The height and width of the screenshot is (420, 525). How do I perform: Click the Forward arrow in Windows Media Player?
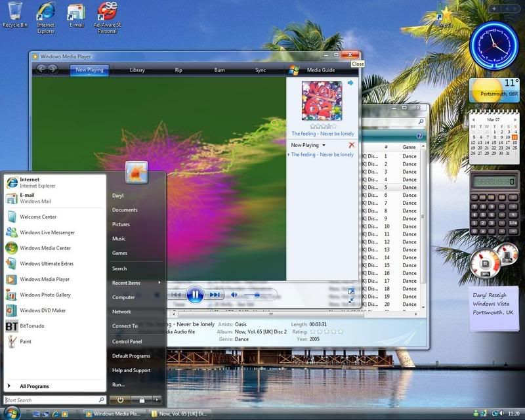point(52,70)
